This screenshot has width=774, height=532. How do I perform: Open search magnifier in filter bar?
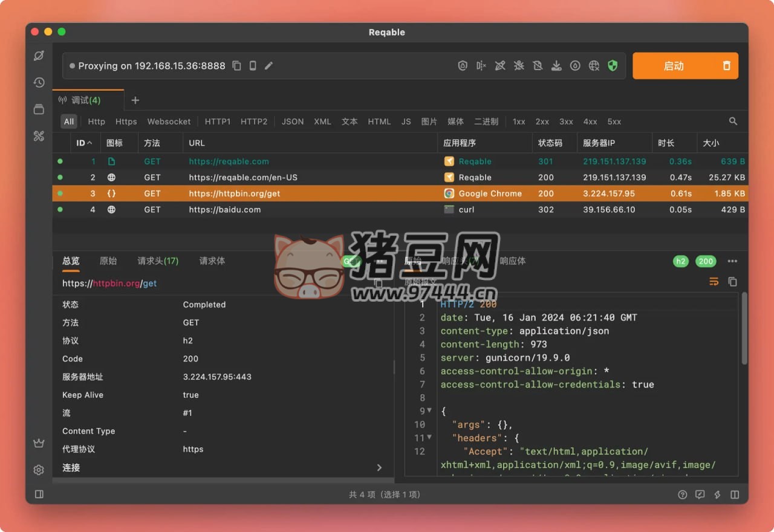pyautogui.click(x=733, y=121)
